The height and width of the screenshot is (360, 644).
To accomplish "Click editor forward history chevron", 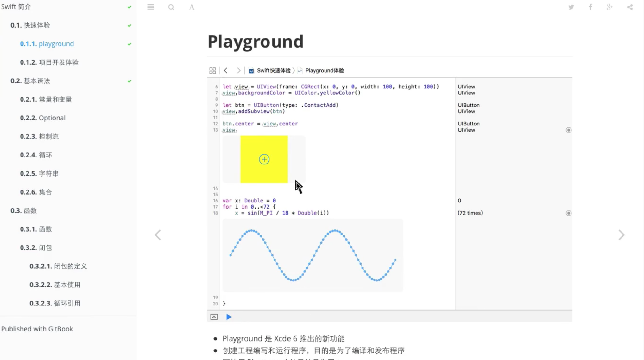I will pos(239,70).
